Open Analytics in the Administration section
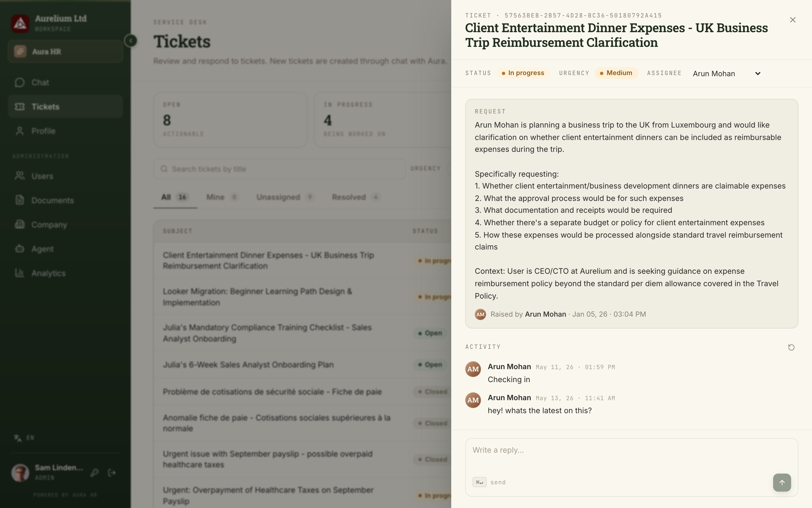Screen dimensions: 812x508 [65, 273]
